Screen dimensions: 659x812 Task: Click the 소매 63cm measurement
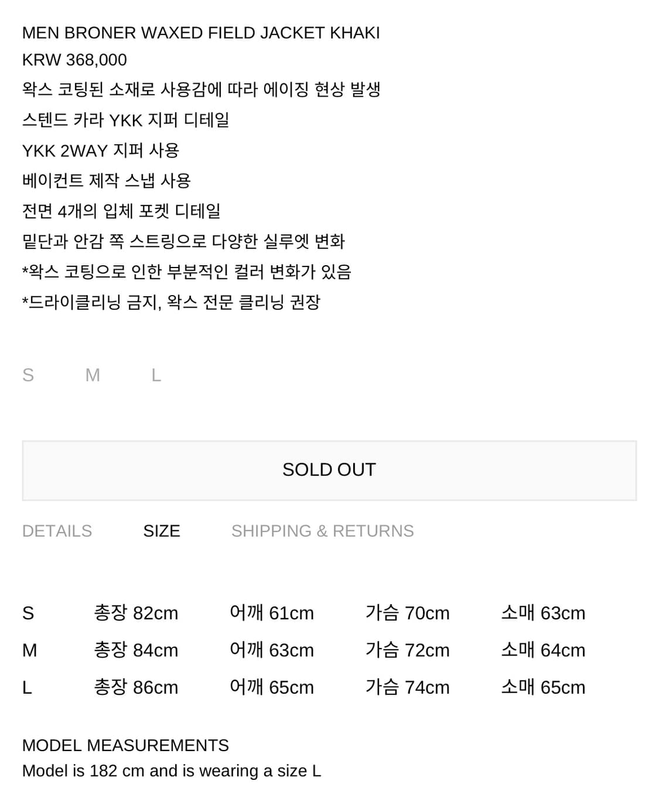[543, 613]
